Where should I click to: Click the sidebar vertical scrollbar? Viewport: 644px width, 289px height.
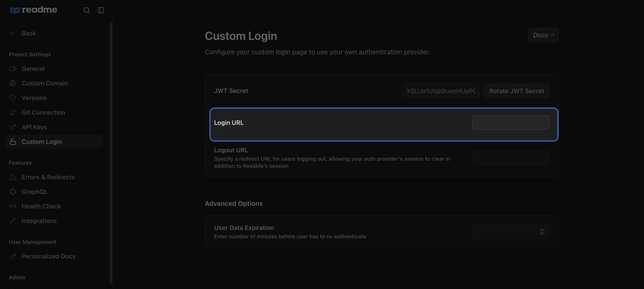111,153
